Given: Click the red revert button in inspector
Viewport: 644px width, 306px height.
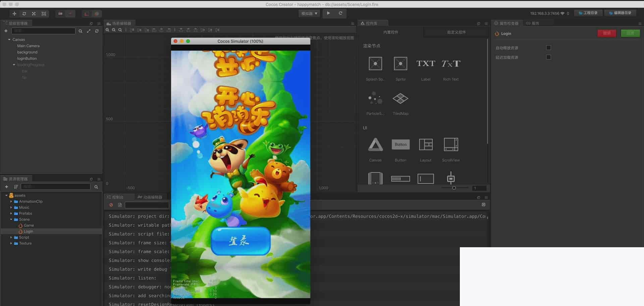Looking at the screenshot, I should point(606,33).
